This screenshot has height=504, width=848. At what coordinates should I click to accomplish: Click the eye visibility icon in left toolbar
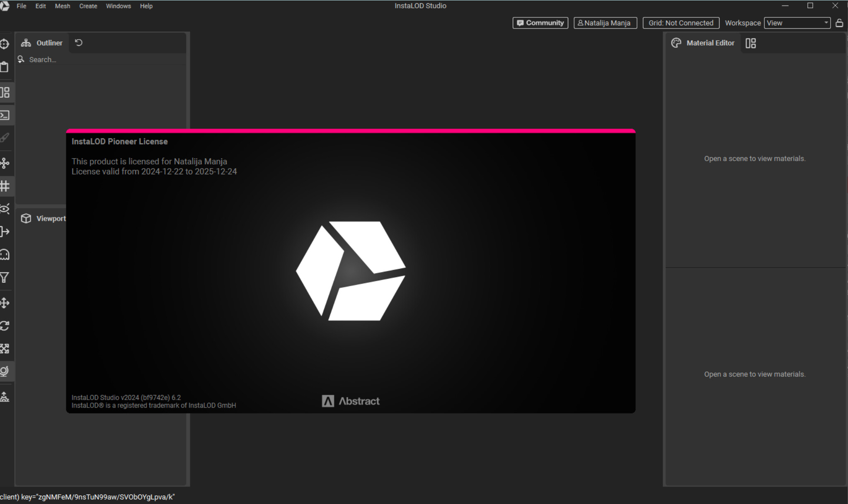pyautogui.click(x=5, y=209)
